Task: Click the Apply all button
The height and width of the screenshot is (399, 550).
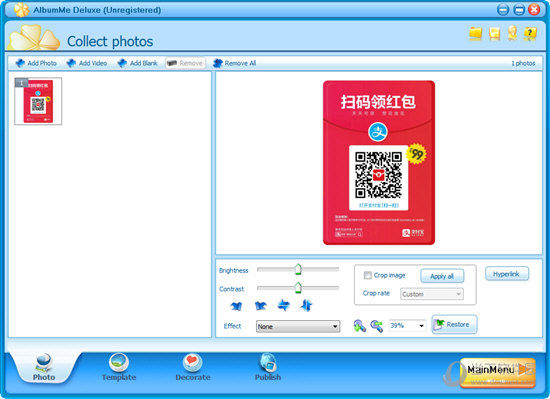Action: click(442, 276)
